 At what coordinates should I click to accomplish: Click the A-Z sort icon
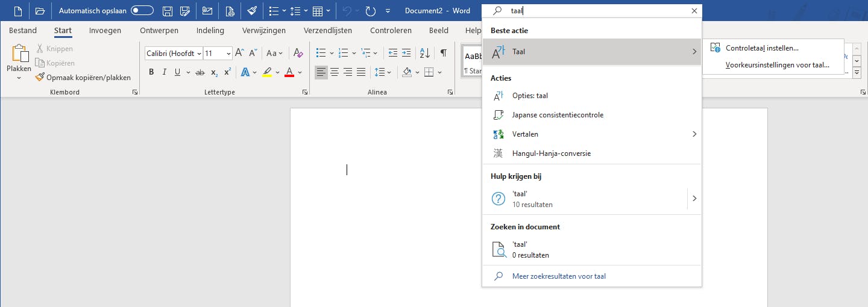[424, 53]
